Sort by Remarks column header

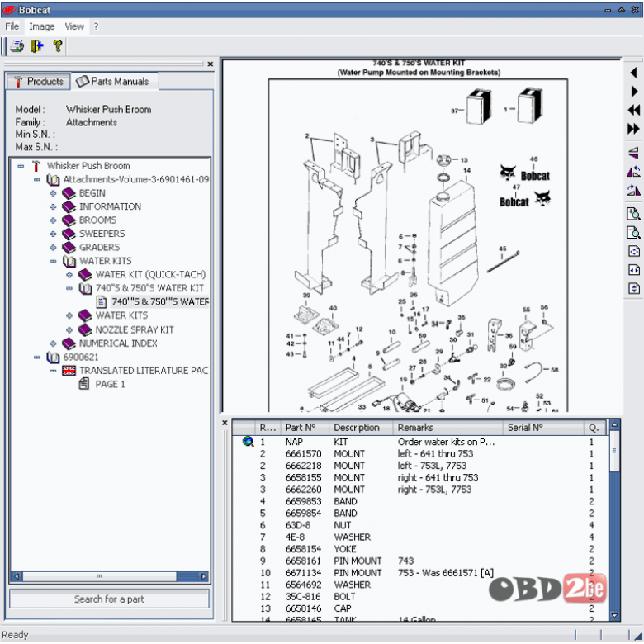pos(447,428)
